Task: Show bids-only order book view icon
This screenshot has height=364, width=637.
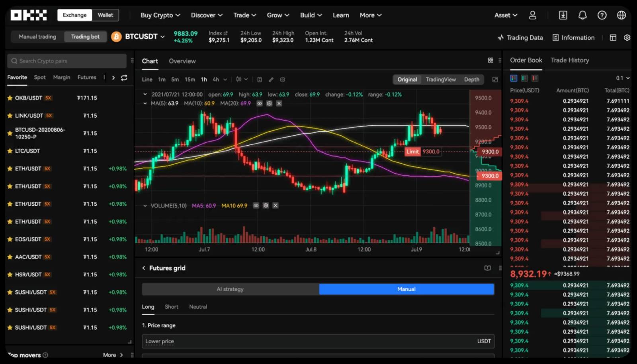Action: point(524,78)
